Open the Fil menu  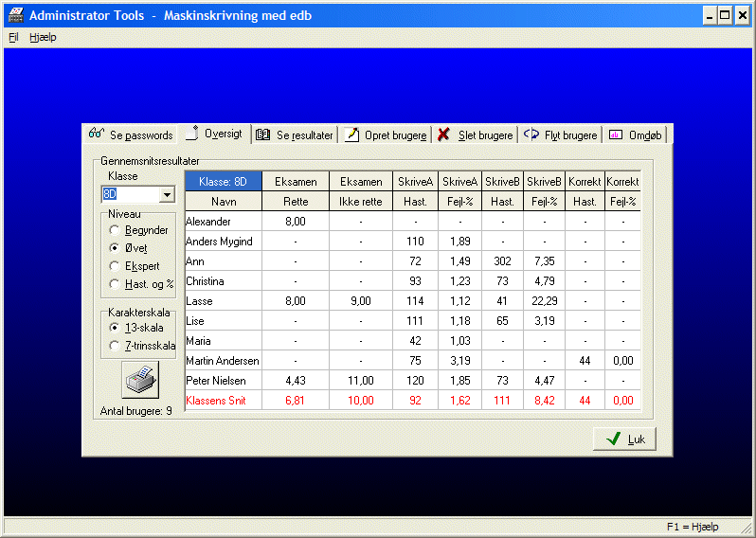click(13, 37)
